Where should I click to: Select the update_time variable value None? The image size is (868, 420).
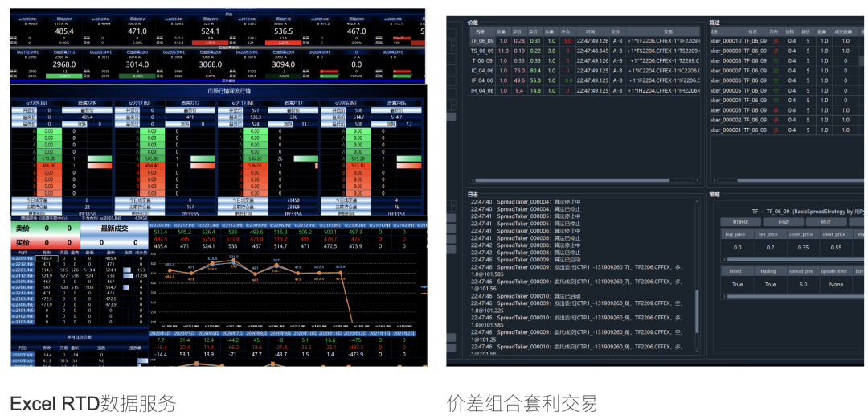pos(837,284)
